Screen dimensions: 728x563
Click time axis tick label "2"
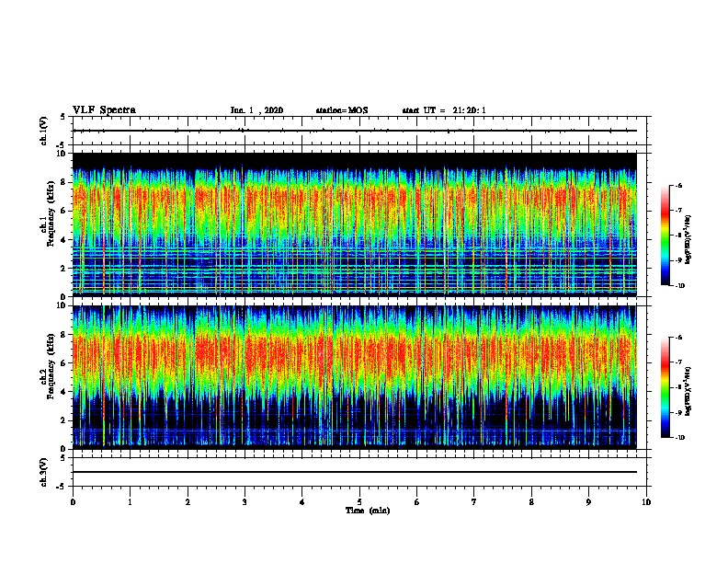(x=188, y=501)
